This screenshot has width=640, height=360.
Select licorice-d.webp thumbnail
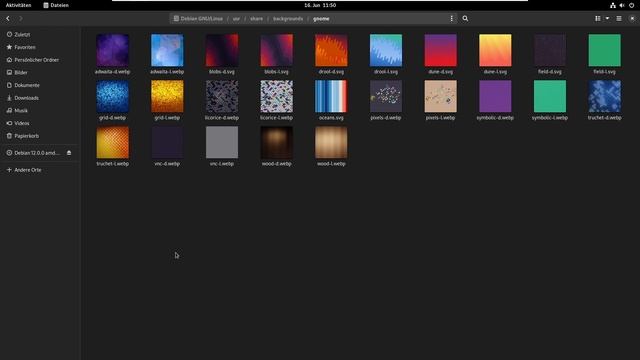(222, 96)
